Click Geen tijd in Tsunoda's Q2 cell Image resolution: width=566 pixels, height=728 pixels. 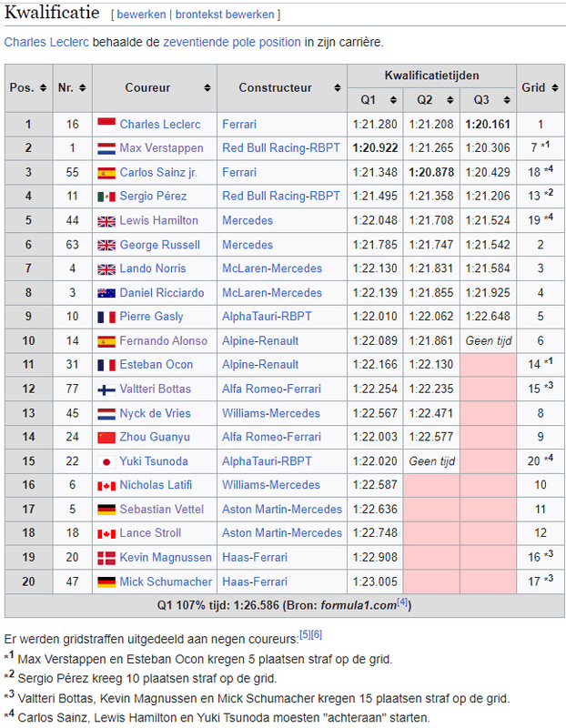[x=432, y=461]
